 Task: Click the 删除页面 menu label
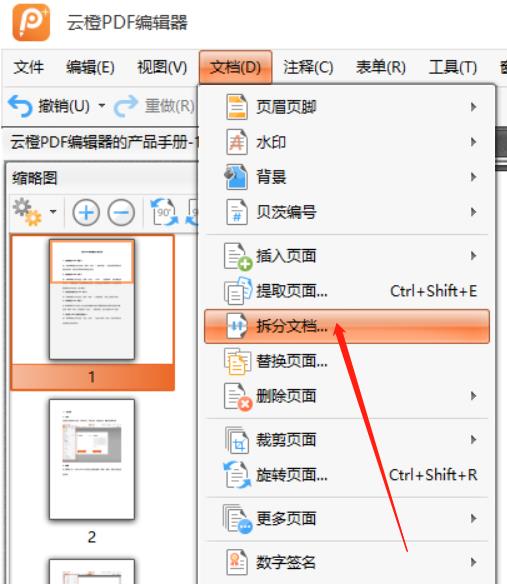pyautogui.click(x=286, y=396)
